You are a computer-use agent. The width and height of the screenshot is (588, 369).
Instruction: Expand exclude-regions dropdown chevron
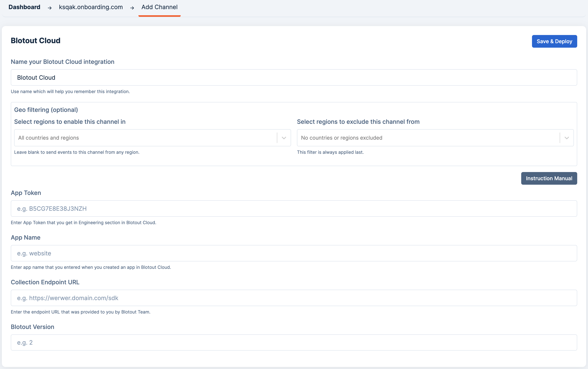pyautogui.click(x=566, y=138)
